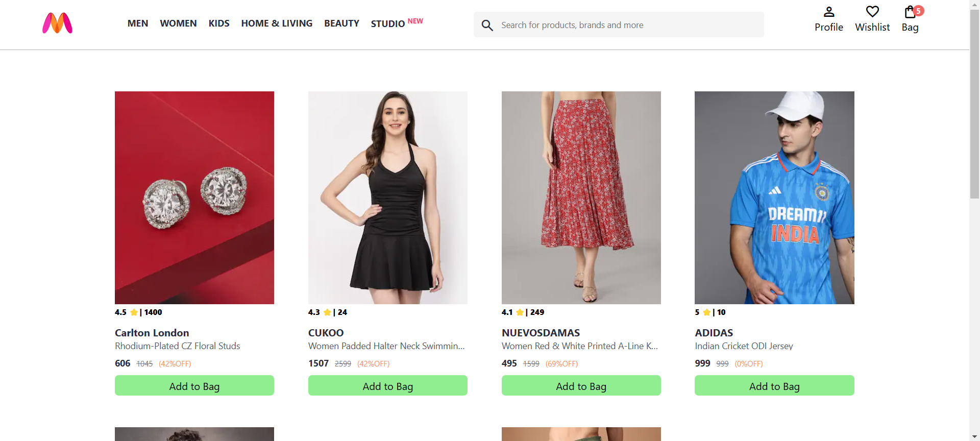The width and height of the screenshot is (980, 441).
Task: Open the NUEVOSDAMAS product name link
Action: (540, 332)
